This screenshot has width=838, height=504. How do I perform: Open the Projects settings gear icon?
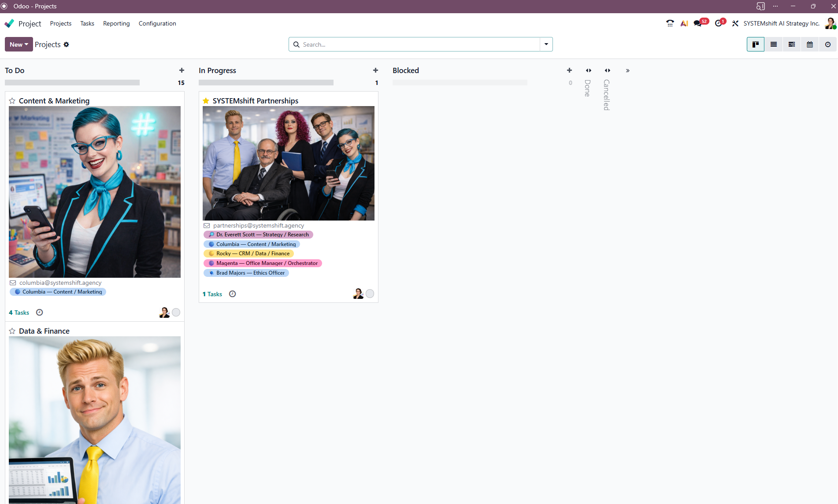pos(67,44)
